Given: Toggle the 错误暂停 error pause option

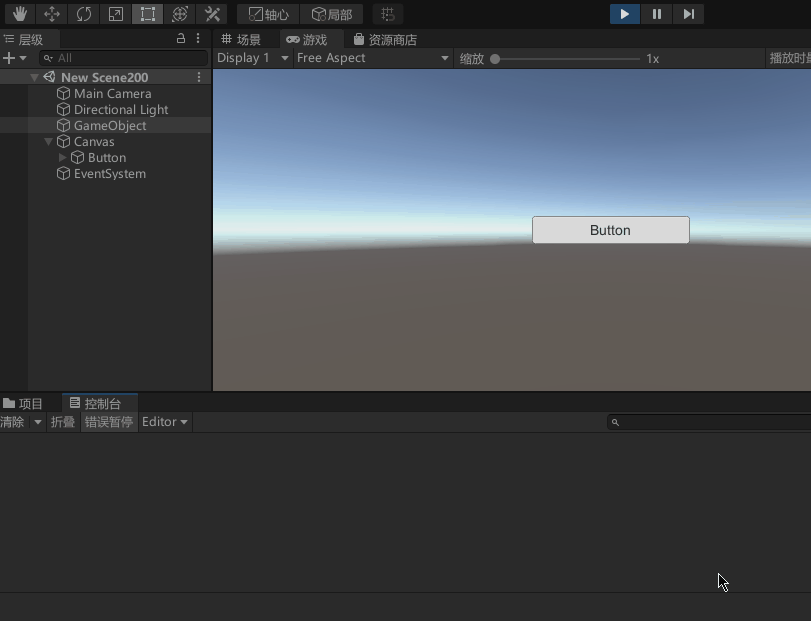Looking at the screenshot, I should click(109, 422).
